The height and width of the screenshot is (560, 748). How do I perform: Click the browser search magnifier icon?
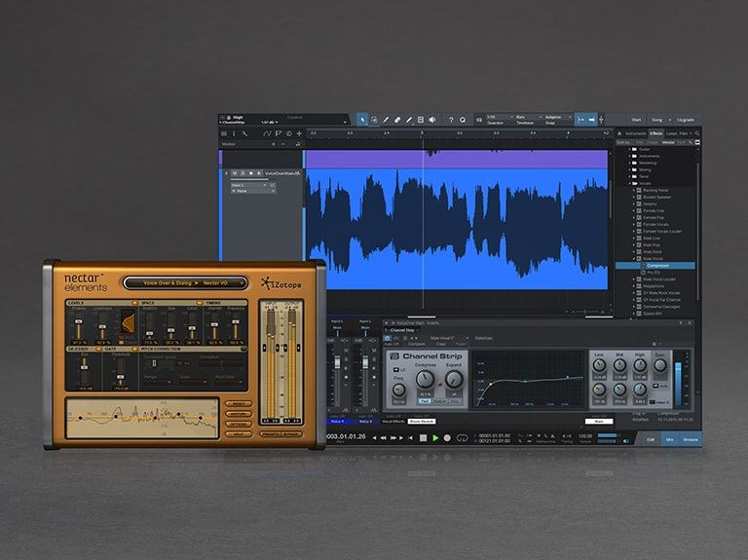[x=697, y=133]
